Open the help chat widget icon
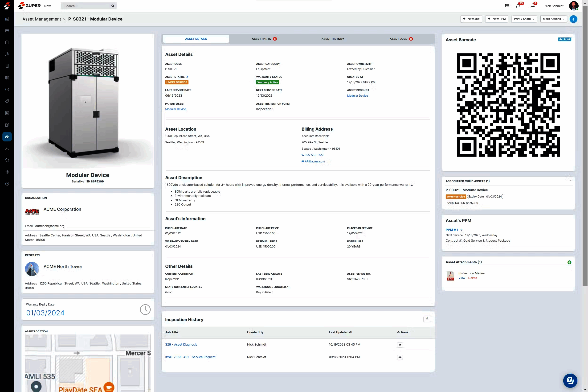Screen dimensions: 588x392 (570, 380)
